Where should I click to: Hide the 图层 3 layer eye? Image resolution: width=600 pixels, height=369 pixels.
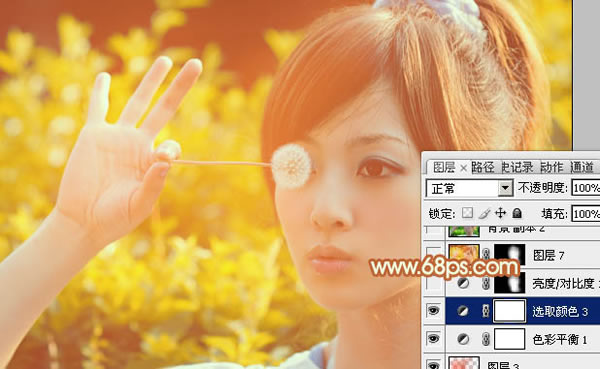coord(434,364)
